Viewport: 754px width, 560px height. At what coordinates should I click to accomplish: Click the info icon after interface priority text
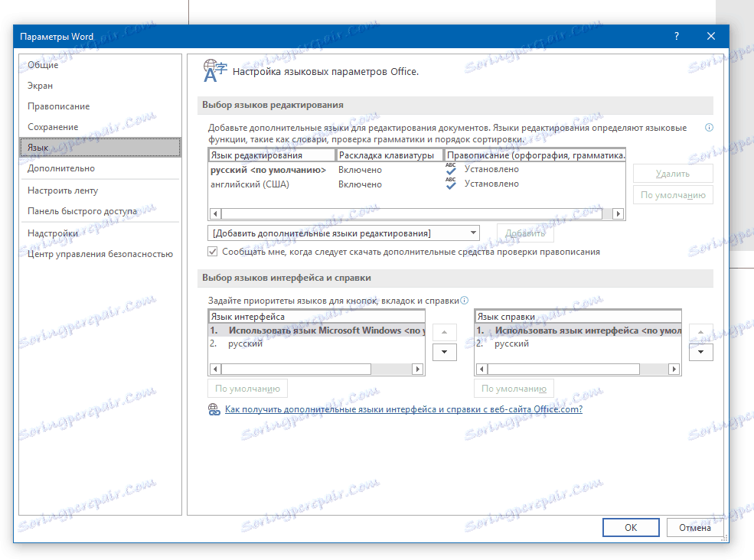pos(464,301)
